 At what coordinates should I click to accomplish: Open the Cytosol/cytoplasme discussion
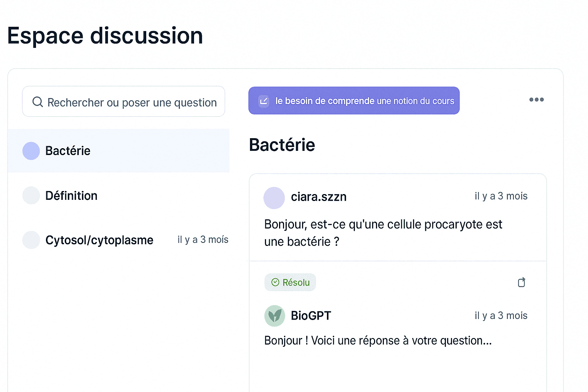click(118, 240)
